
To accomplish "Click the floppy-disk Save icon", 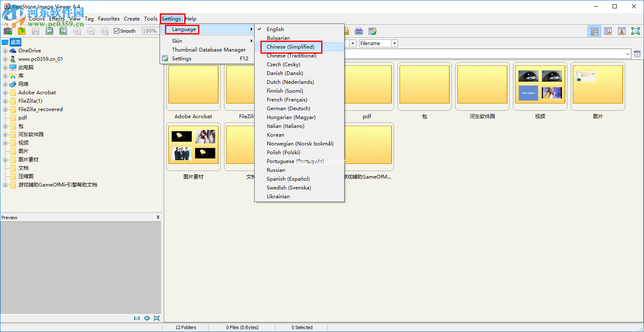I will click(36, 31).
